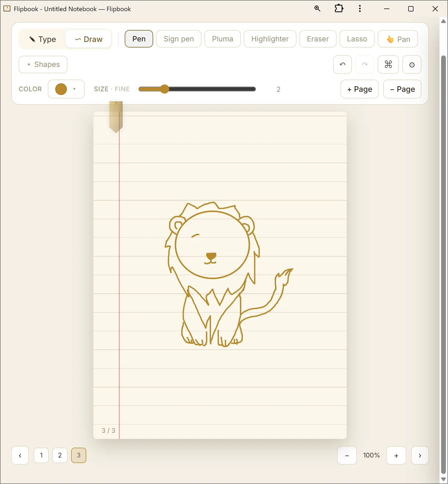
Task: Click the bookmark ribbon on the page
Action: [x=116, y=117]
